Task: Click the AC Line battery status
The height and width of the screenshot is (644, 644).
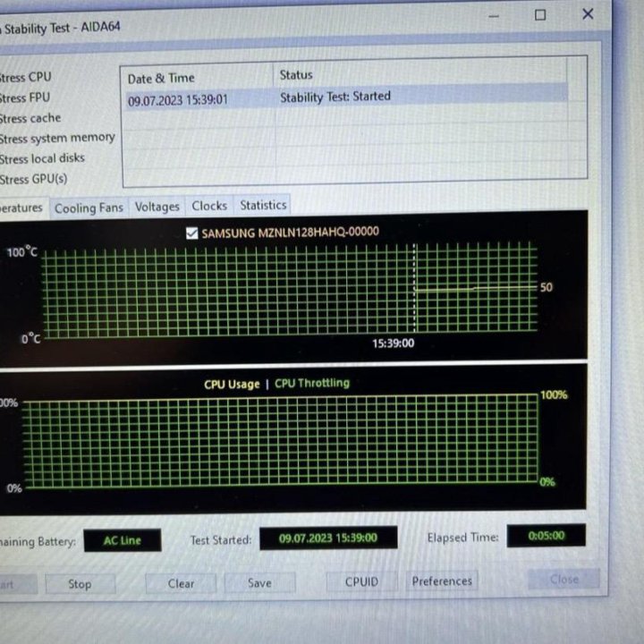Action: [x=122, y=540]
